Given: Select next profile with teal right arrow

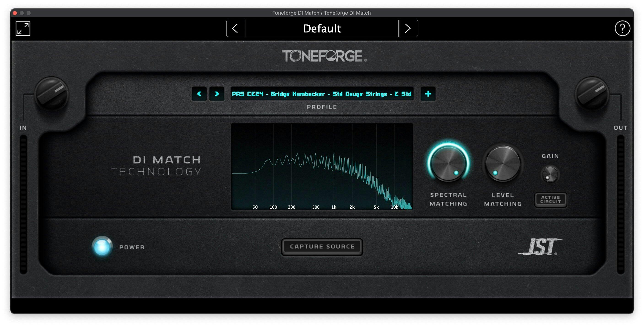Looking at the screenshot, I should [x=217, y=94].
